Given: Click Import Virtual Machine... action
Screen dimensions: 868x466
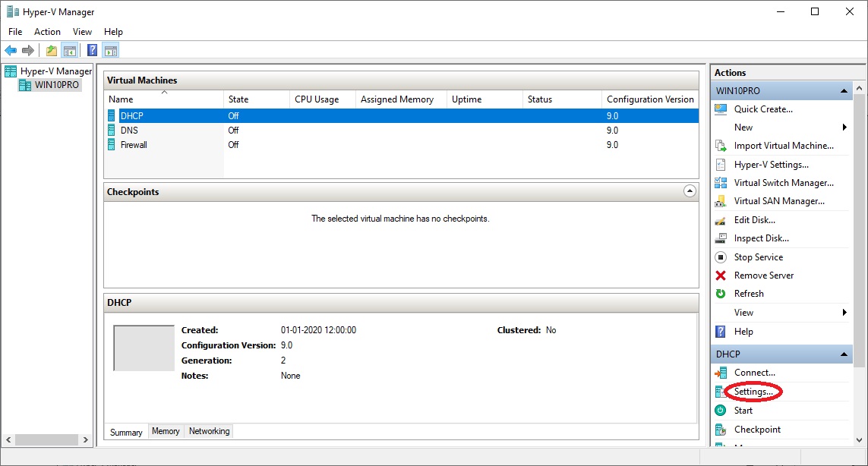Looking at the screenshot, I should tap(784, 146).
